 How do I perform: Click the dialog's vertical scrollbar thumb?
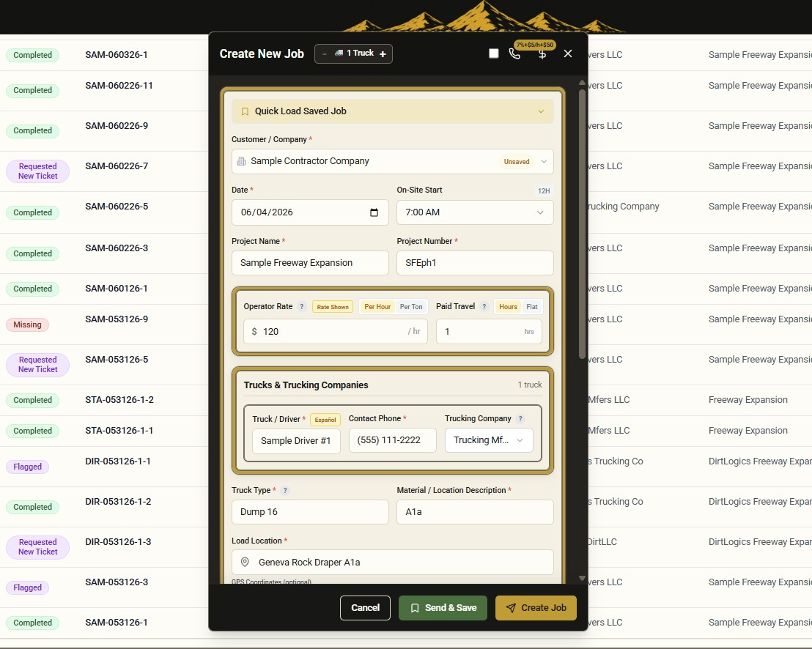[x=582, y=223]
